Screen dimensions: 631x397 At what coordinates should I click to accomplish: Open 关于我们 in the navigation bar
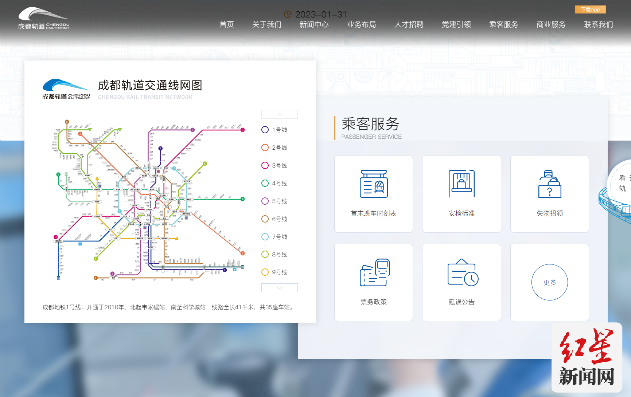(x=267, y=25)
